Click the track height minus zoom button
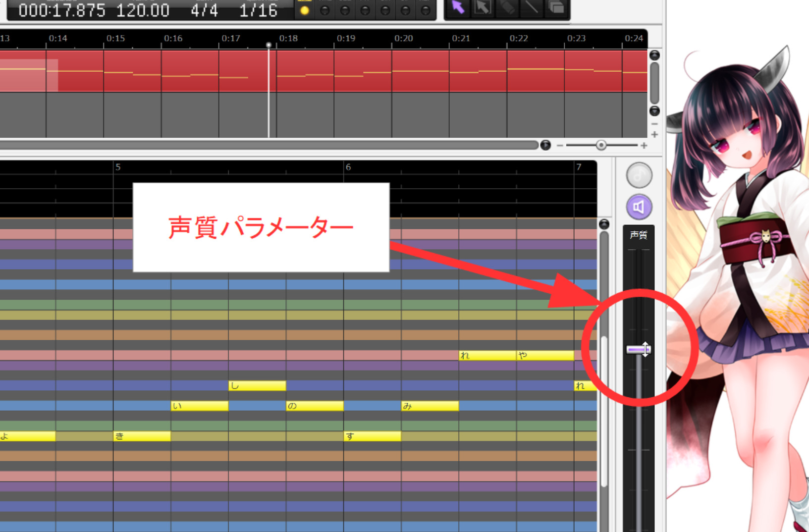 [654, 124]
